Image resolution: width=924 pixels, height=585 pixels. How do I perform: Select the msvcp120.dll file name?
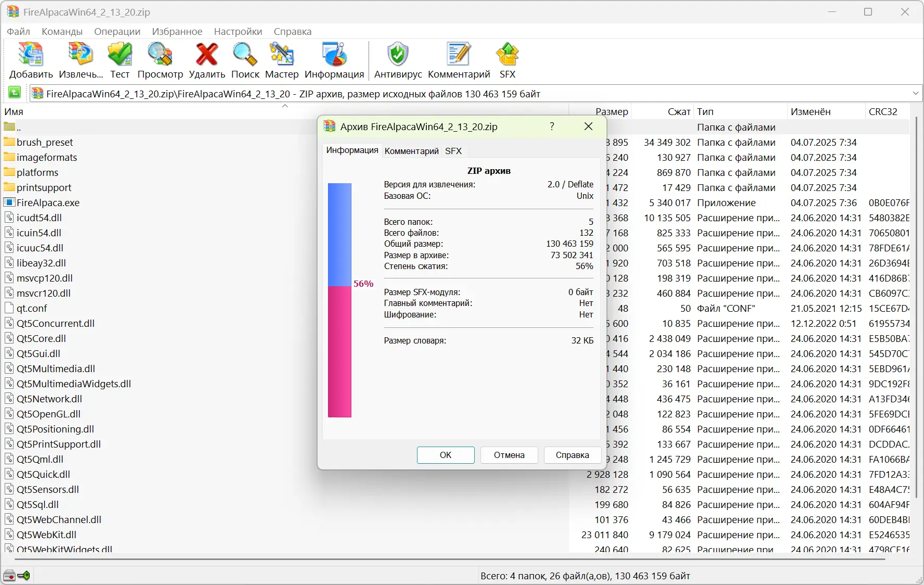pos(45,278)
